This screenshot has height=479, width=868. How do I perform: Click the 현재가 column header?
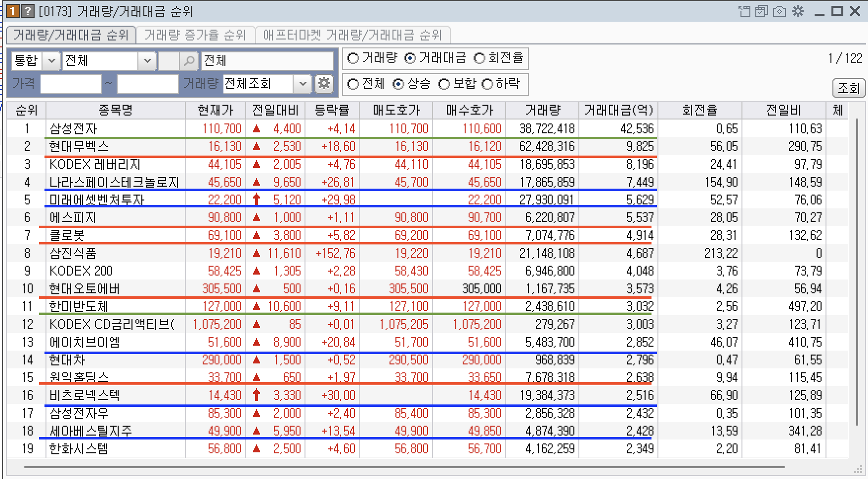(x=216, y=110)
